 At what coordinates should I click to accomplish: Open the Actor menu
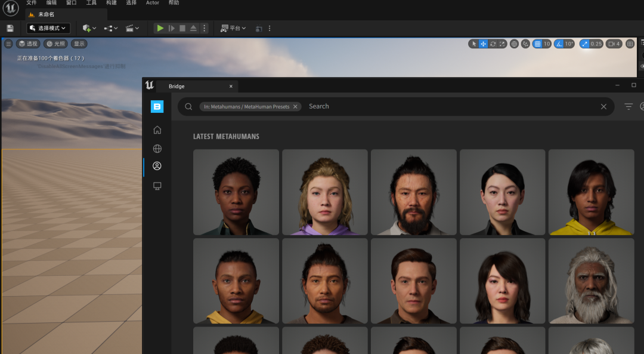(x=153, y=3)
